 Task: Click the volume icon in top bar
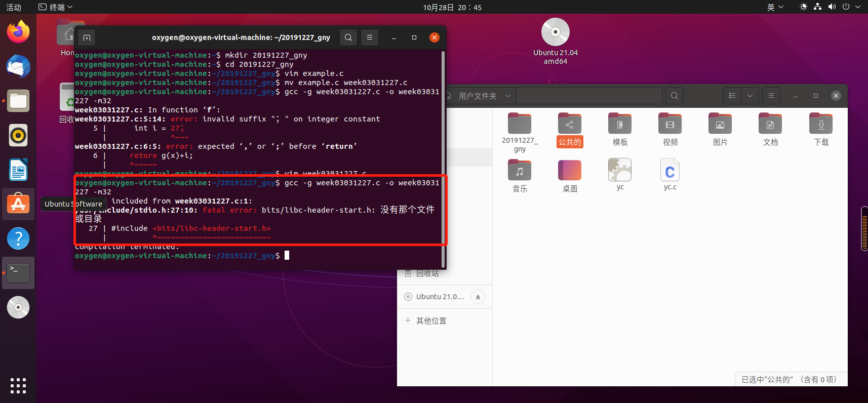tap(832, 7)
